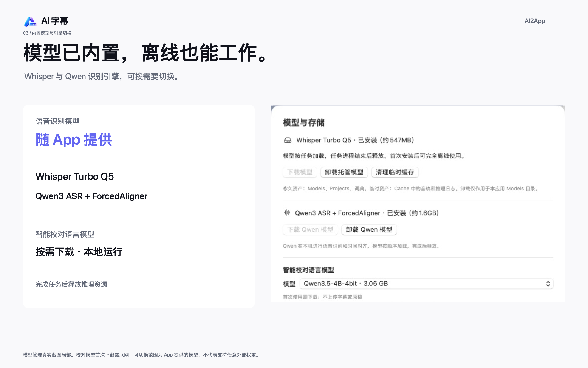The height and width of the screenshot is (368, 588).
Task: Click the waveform icon beside Qwen3 ASR
Action: [287, 213]
